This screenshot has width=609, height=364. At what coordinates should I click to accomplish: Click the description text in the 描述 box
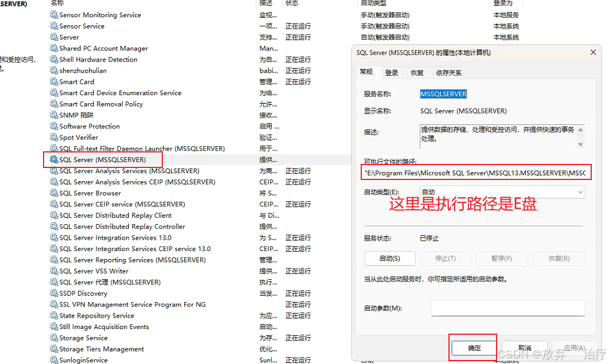pos(498,134)
